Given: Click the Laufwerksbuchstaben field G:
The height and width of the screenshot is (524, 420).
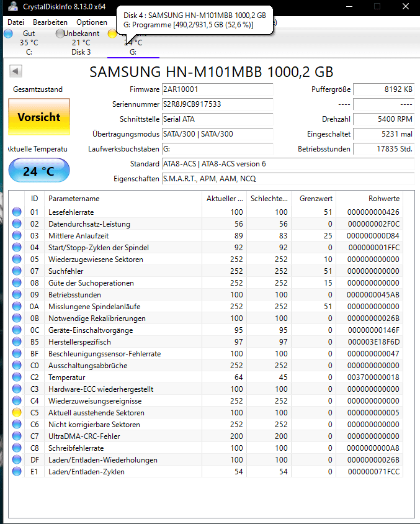Looking at the screenshot, I should click(217, 149).
